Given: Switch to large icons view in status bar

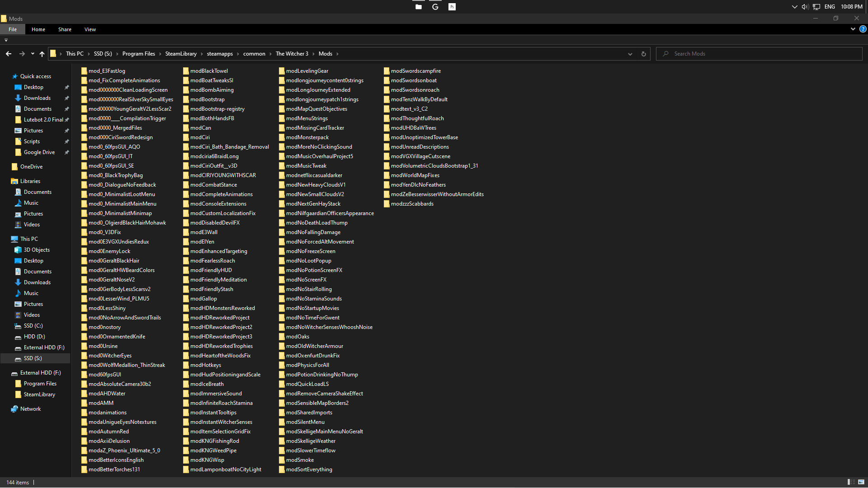Looking at the screenshot, I should (861, 482).
